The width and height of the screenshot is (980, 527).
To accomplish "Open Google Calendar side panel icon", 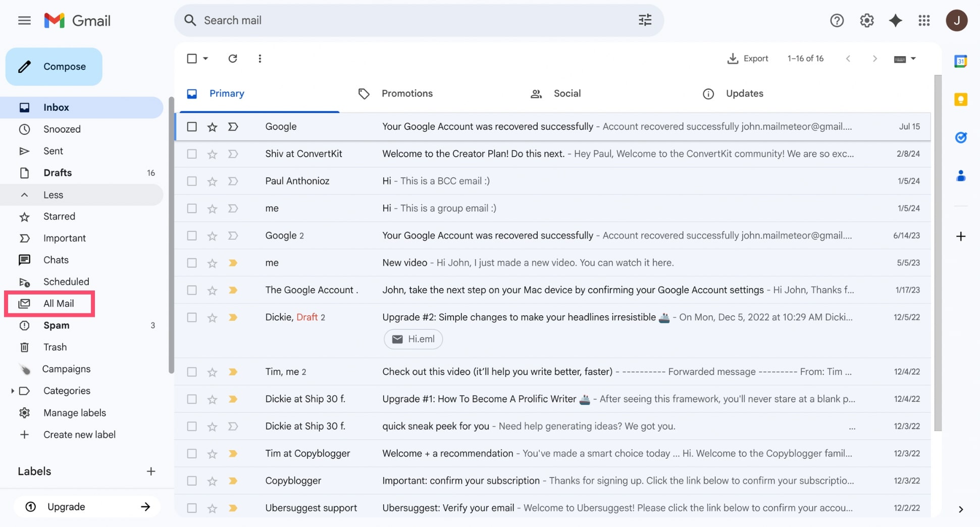I will (960, 61).
